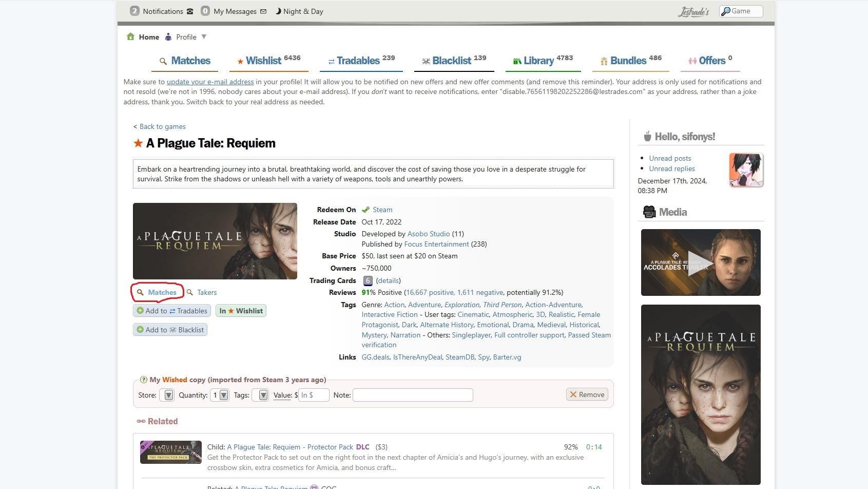
Task: Click the help icon beside My Wished copy
Action: pos(143,380)
